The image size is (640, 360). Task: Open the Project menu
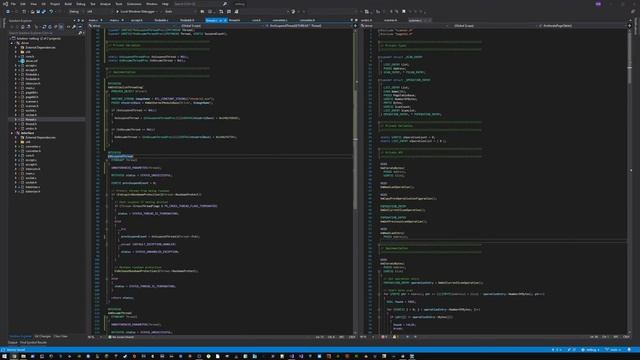point(55,4)
